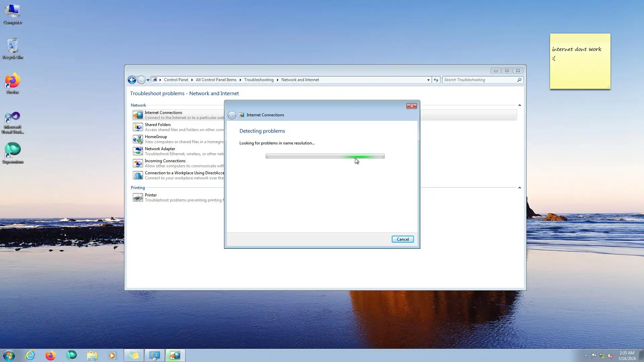The width and height of the screenshot is (644, 362).
Task: Select the Incoming Connections icon
Action: pyautogui.click(x=138, y=163)
